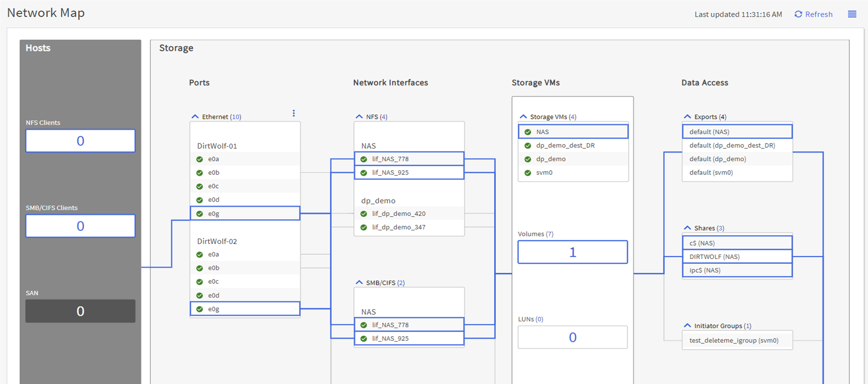Select the lif_dp_demo_420 interface

pyautogui.click(x=409, y=213)
